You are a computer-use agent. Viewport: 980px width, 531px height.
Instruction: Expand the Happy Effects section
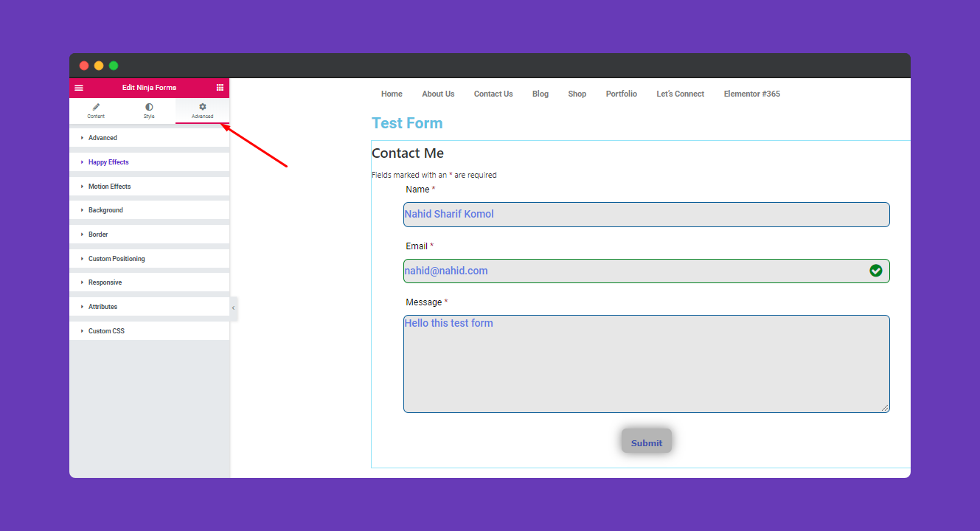click(x=149, y=162)
